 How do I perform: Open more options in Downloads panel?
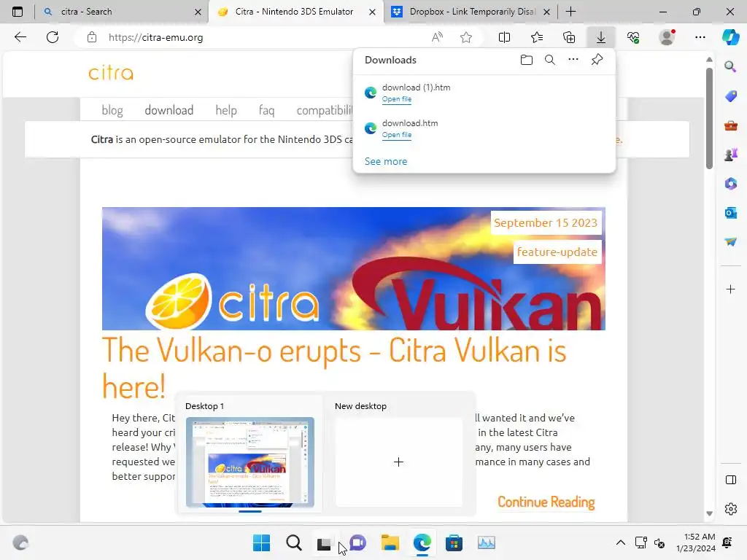573,60
